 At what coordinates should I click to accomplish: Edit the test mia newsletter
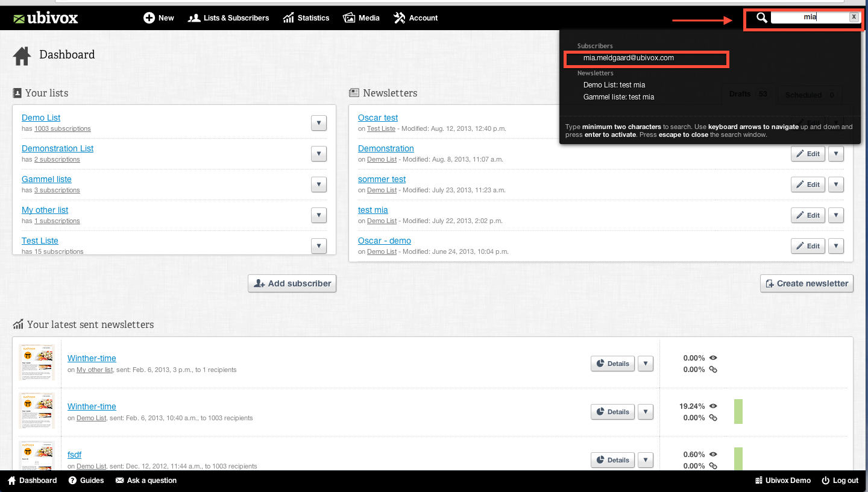808,215
